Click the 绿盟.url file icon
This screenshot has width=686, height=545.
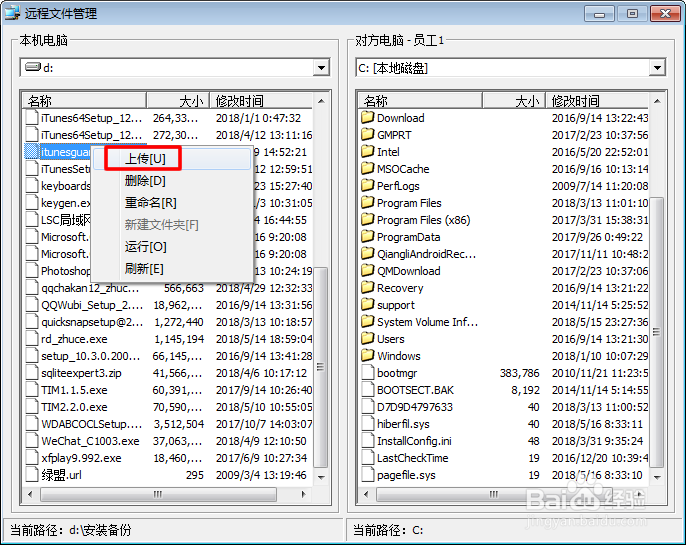tap(32, 475)
